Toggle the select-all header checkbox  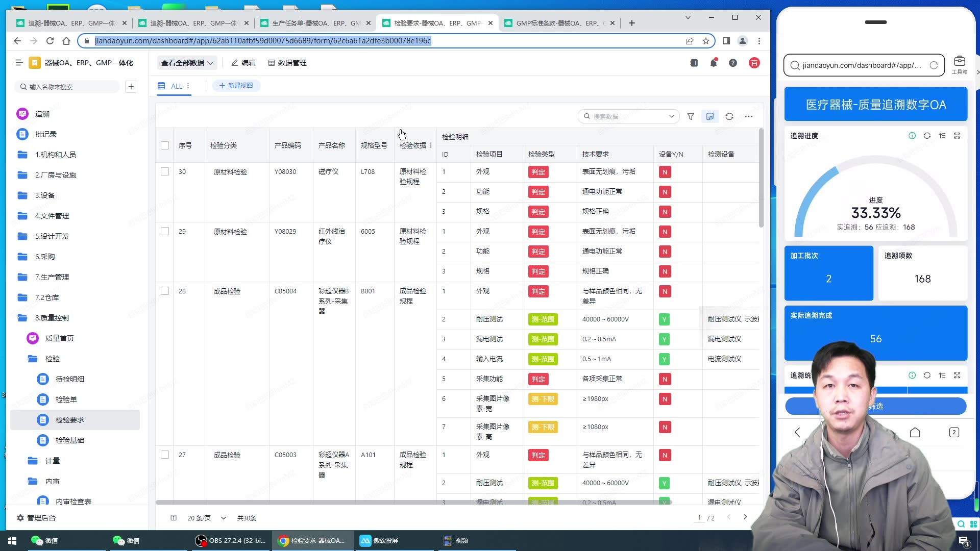165,145
